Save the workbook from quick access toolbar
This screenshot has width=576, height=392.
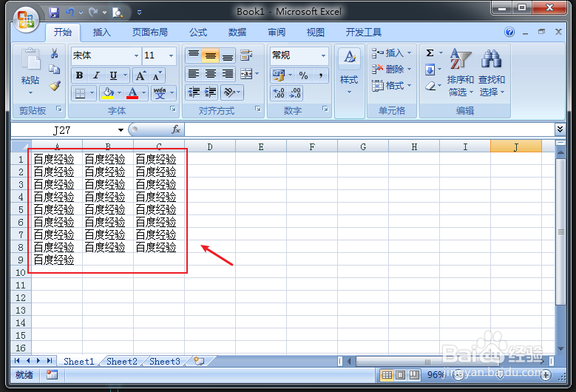pyautogui.click(x=54, y=13)
